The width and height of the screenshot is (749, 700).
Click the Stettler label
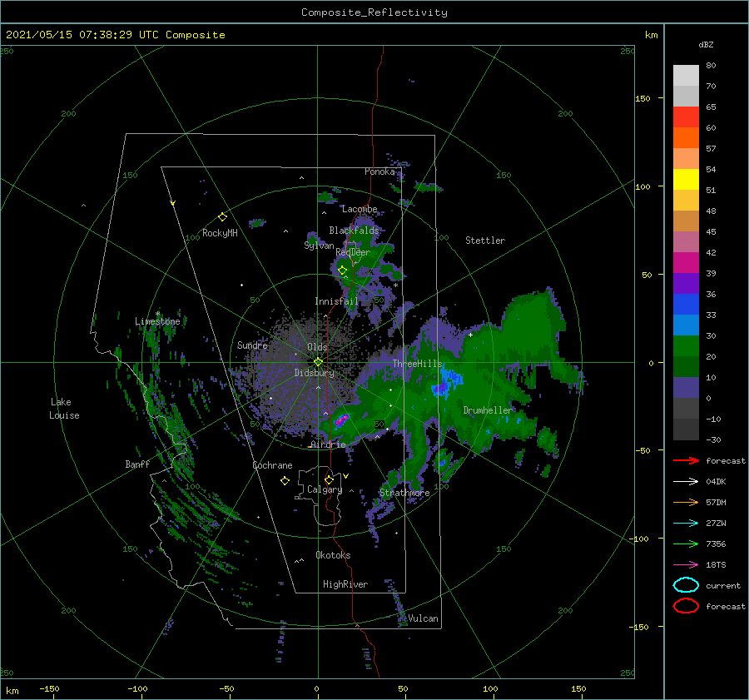click(485, 241)
